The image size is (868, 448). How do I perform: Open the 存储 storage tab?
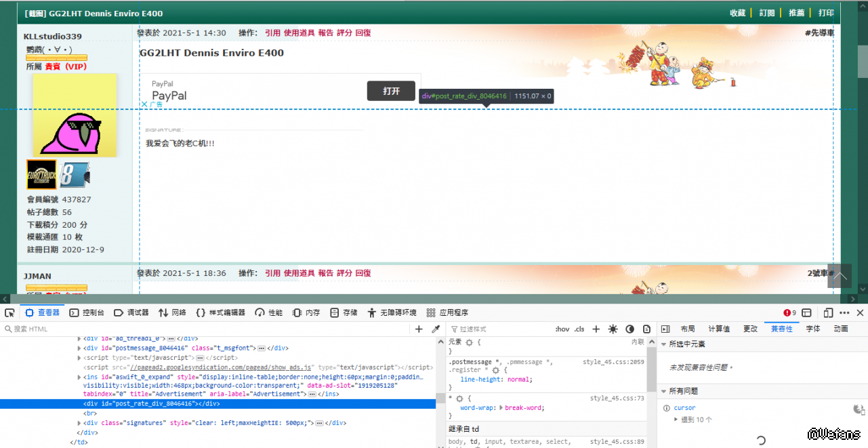point(344,312)
